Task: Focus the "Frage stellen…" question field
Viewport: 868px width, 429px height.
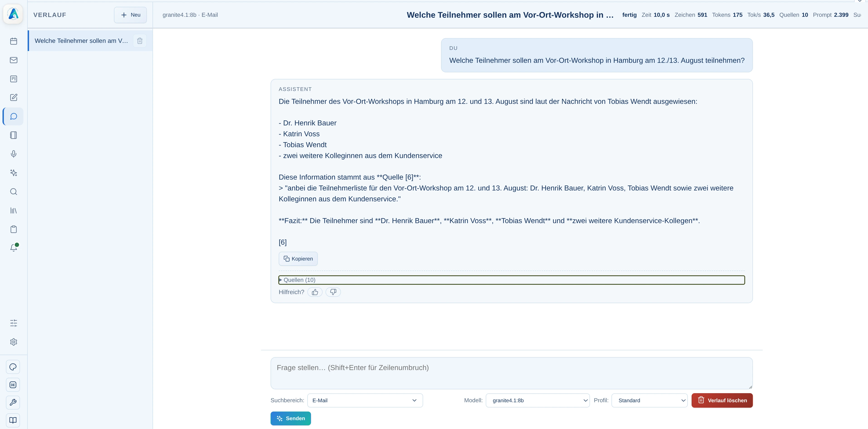Action: click(511, 373)
